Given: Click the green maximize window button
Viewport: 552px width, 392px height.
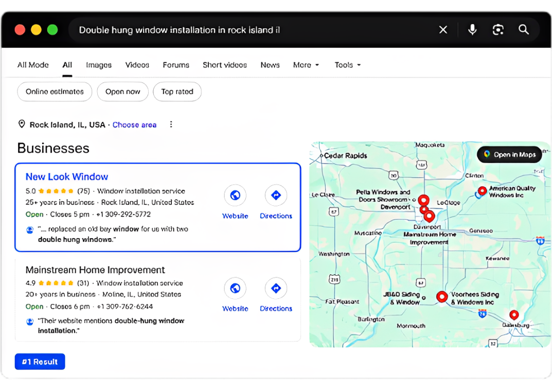Looking at the screenshot, I should pyautogui.click(x=52, y=30).
